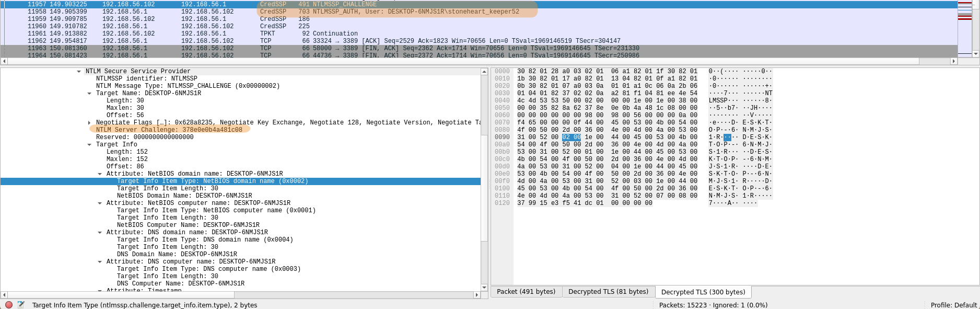This screenshot has width=980, height=309.
Task: Select Item Type DNS computer name (0x0003)
Action: pos(209,269)
